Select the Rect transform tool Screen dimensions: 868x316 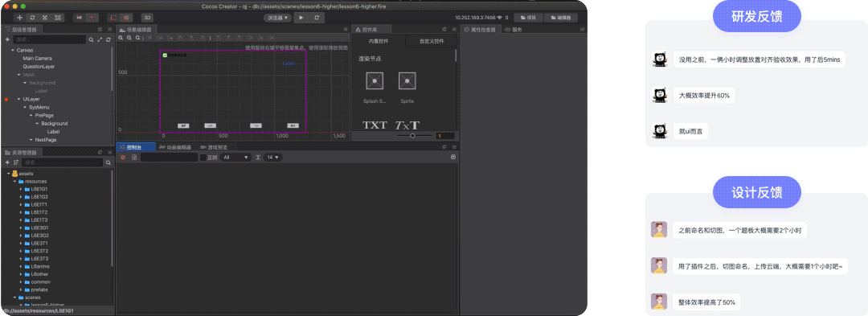point(58,18)
